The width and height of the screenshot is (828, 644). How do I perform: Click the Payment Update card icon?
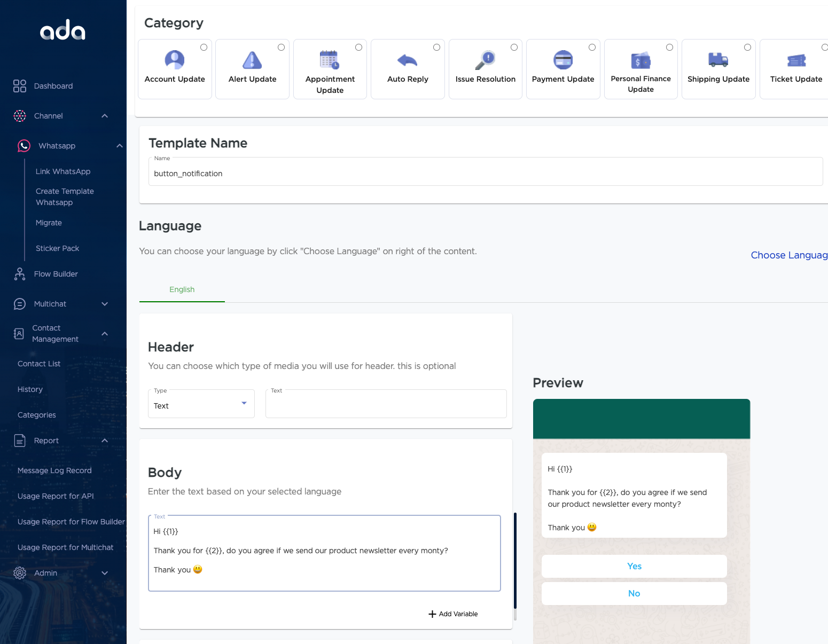click(563, 60)
